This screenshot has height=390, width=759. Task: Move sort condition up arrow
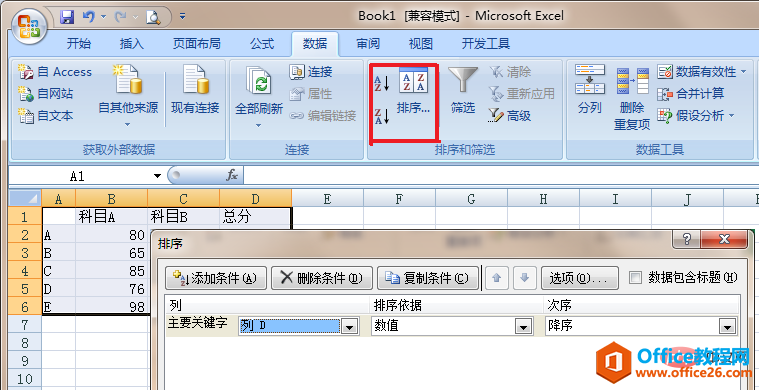tap(496, 278)
